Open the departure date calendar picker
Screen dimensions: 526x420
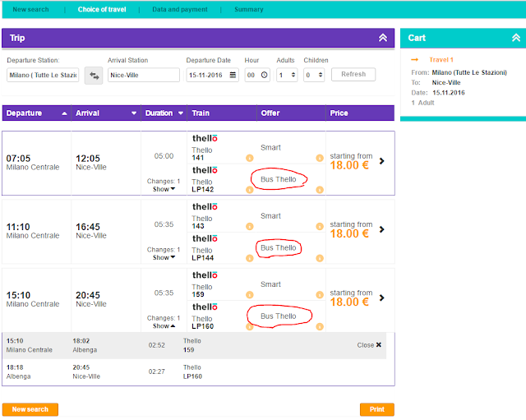233,75
